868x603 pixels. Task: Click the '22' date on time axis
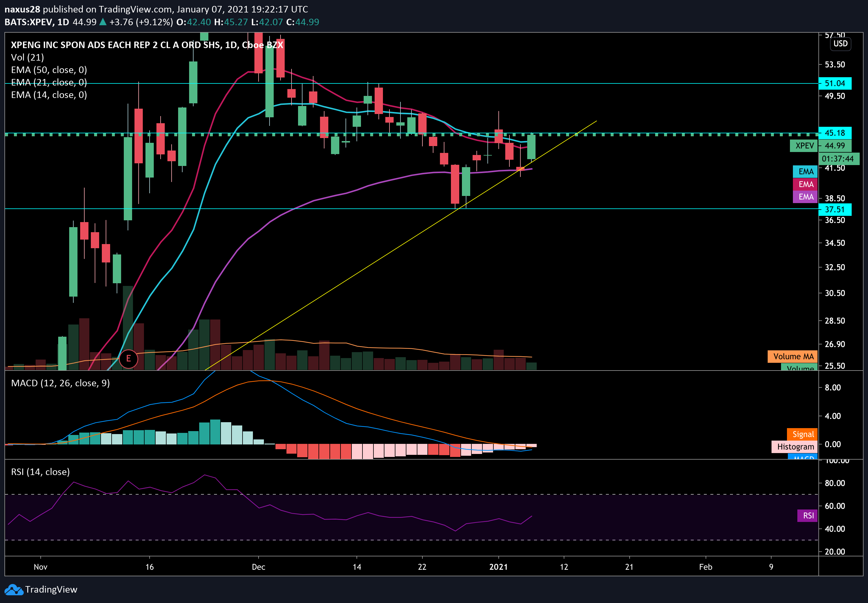[x=422, y=567]
